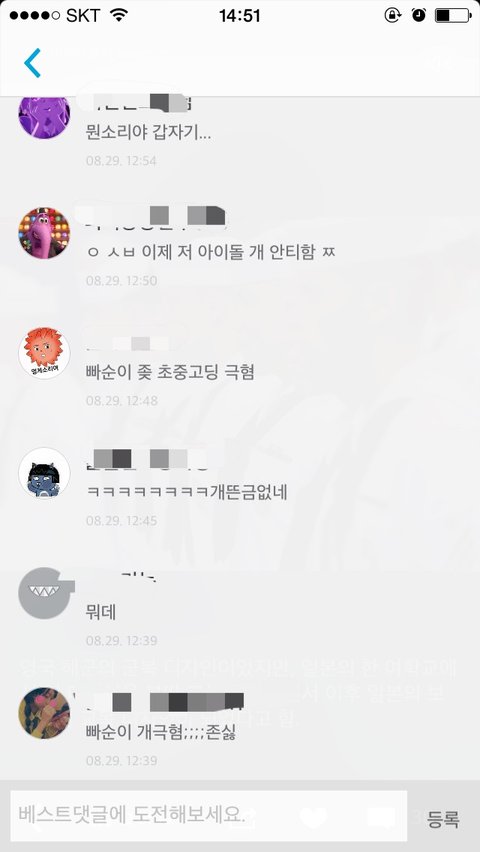The image size is (480, 852).
Task: Select the comment 뭔소리야 갑자기...
Action: [148, 132]
